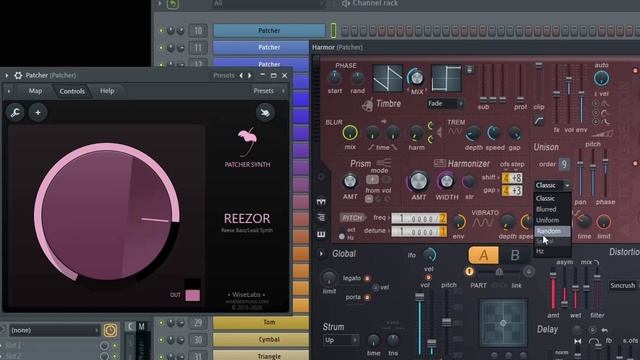Turn the large REEZOR main knob

pos(107,212)
